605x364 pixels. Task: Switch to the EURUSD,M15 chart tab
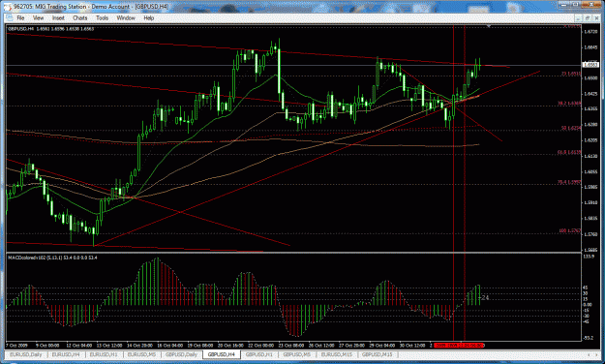pos(337,354)
